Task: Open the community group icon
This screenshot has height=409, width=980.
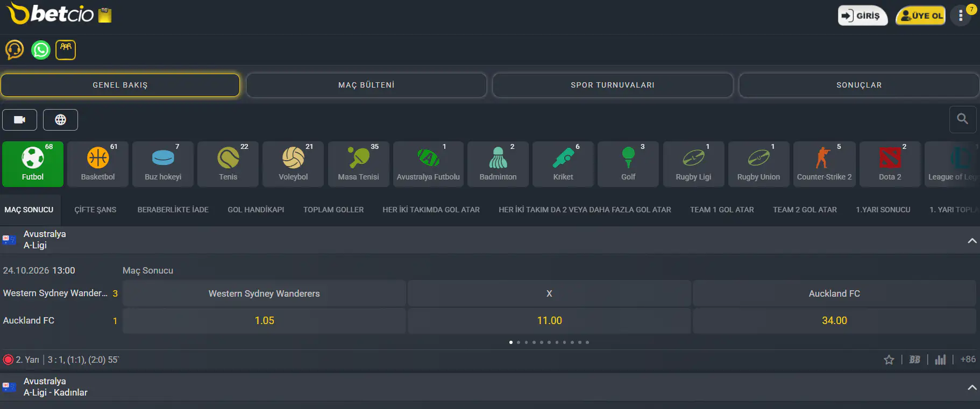Action: point(66,50)
